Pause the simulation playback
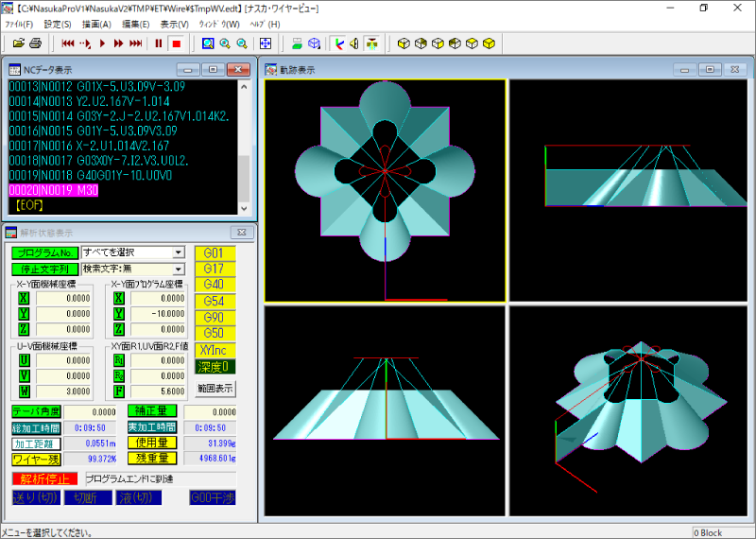Image resolution: width=756 pixels, height=539 pixels. point(158,43)
